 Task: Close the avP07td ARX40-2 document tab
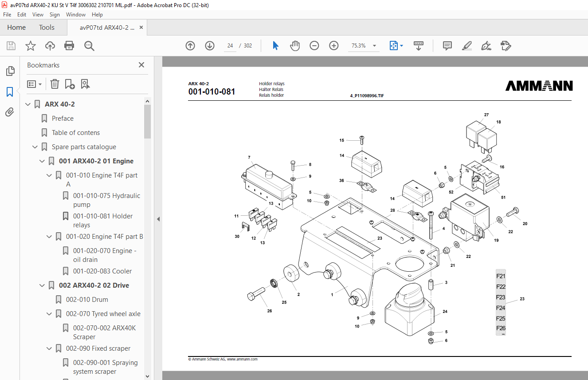[x=141, y=28]
